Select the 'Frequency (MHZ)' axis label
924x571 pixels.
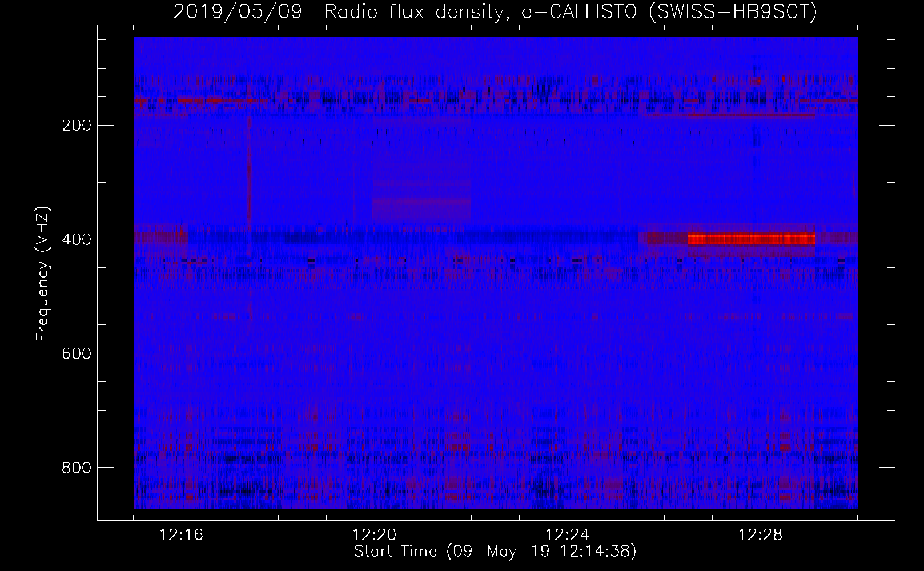[x=43, y=274]
